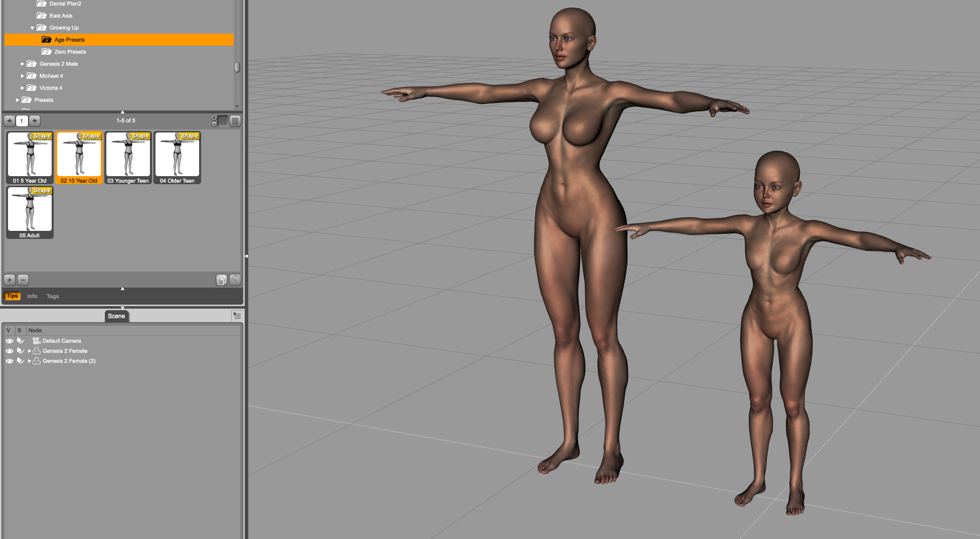Screen dimensions: 980x539
Task: Switch content pane to grid view
Action: [223, 121]
